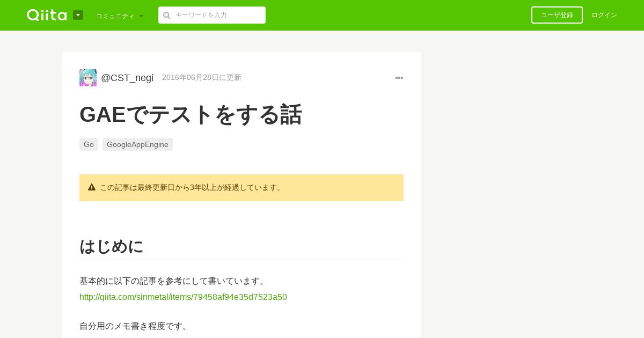This screenshot has width=644, height=338.
Task: Open the article options ellipsis menu
Action: click(x=399, y=78)
